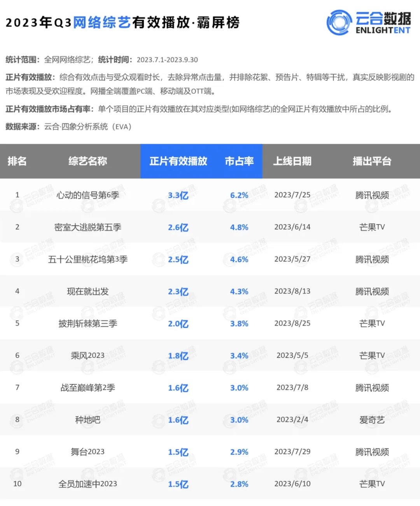Click 腾讯视频 platform for 心动的信号第6季

point(372,195)
